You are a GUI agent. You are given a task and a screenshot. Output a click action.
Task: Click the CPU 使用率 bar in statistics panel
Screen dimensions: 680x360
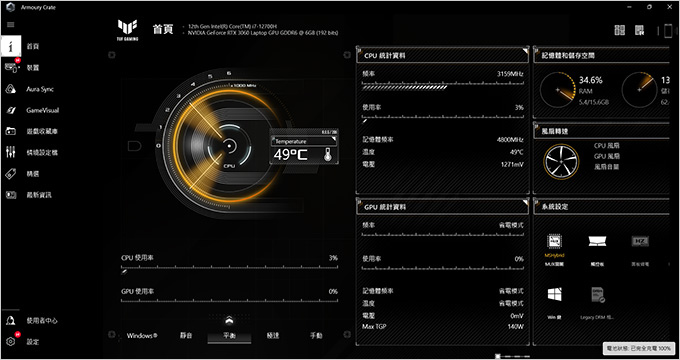pos(443,119)
